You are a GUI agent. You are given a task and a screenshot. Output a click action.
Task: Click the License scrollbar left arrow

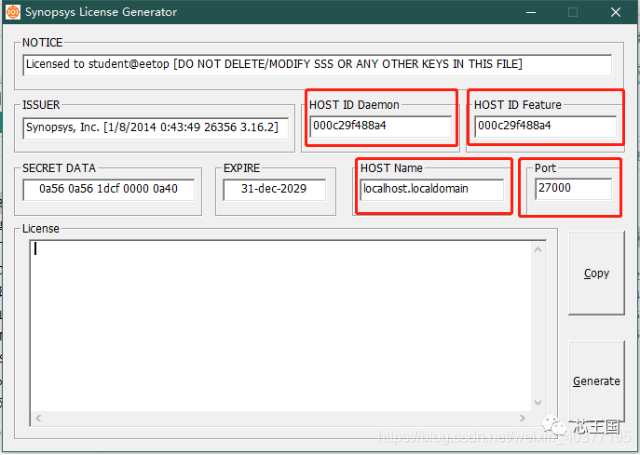point(38,417)
